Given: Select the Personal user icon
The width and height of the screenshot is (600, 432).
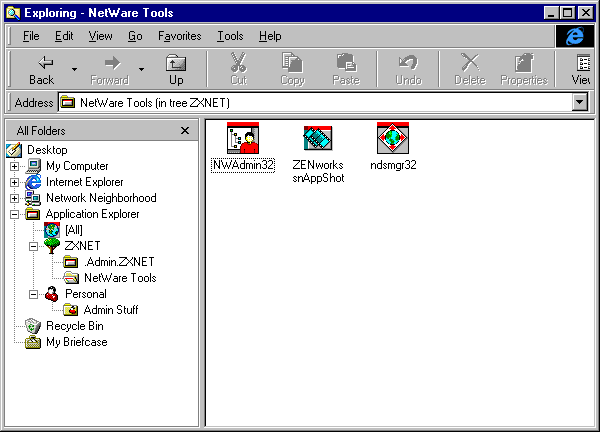Looking at the screenshot, I should point(52,294).
